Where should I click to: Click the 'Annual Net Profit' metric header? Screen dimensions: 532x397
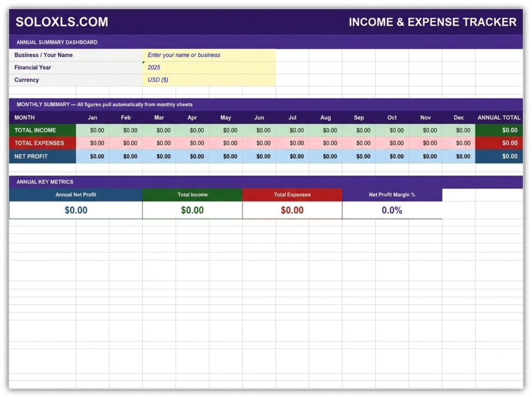[x=76, y=195]
